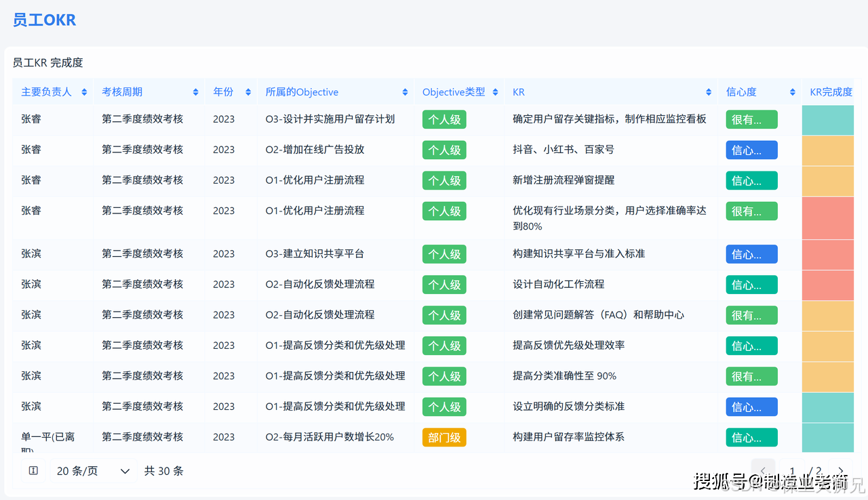Click 部门级 tag in 单一平 row
Screen dimensions: 868x500
(444, 438)
